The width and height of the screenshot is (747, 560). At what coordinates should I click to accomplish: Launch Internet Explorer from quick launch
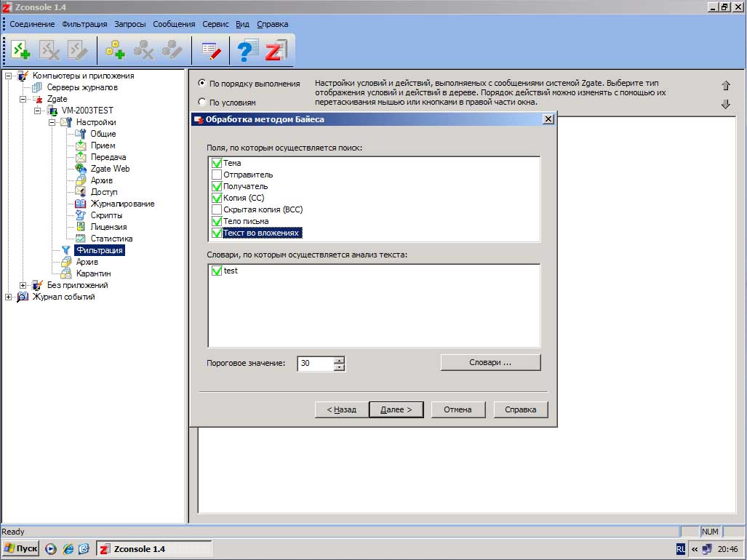68,549
